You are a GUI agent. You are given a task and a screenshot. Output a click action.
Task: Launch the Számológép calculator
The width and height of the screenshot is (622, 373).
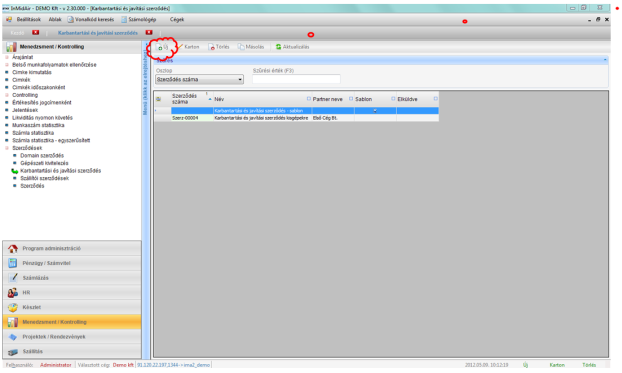tap(139, 19)
